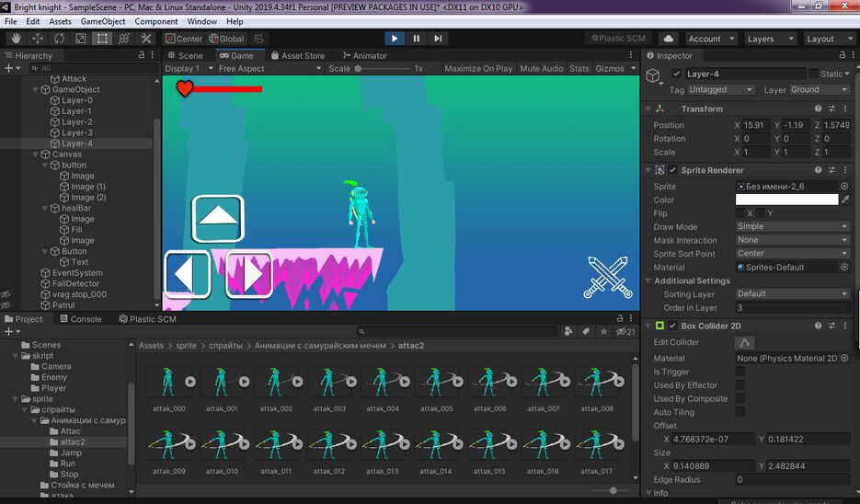The width and height of the screenshot is (860, 504).
Task: Show Stats overlay
Action: 579,69
